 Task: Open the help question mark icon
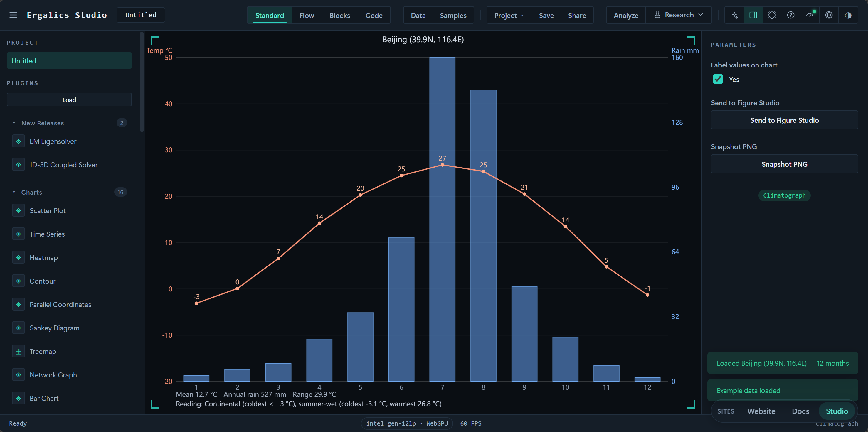(791, 15)
